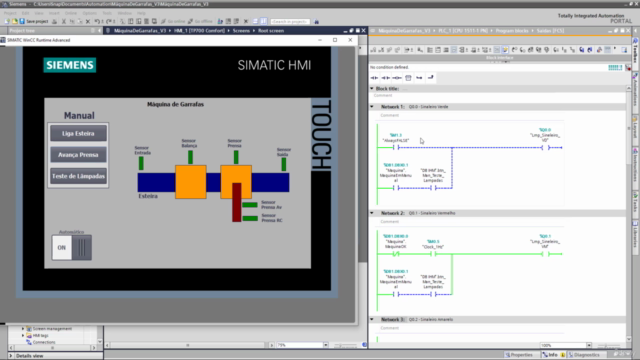Toggle Teste de Lâmpadas
Image resolution: width=640 pixels, height=360 pixels.
coord(78,176)
